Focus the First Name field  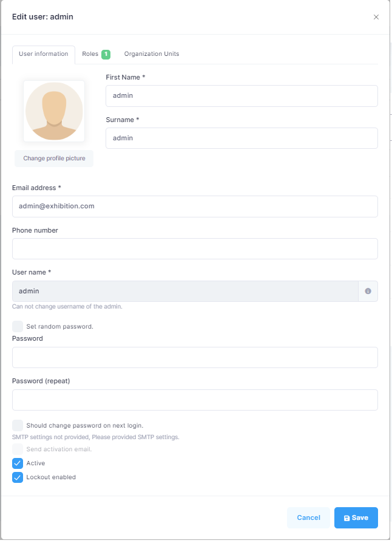pos(242,96)
